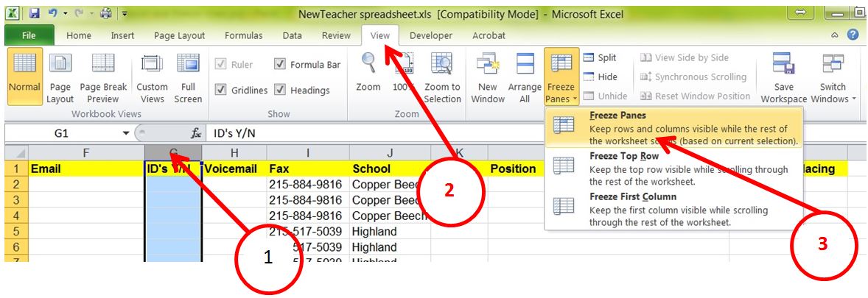
Task: Switch to the Formulas ribbon tab
Action: tap(243, 35)
